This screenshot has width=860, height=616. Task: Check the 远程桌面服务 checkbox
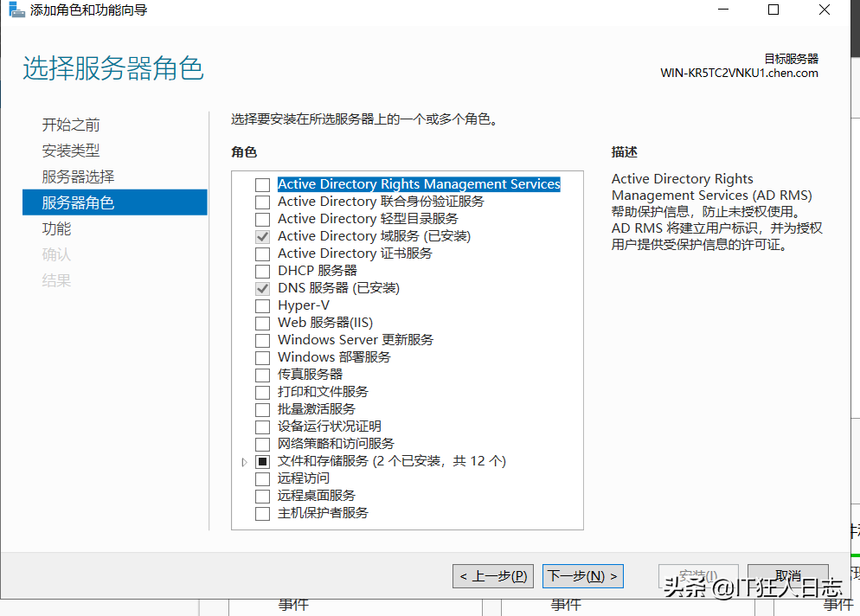coord(263,496)
